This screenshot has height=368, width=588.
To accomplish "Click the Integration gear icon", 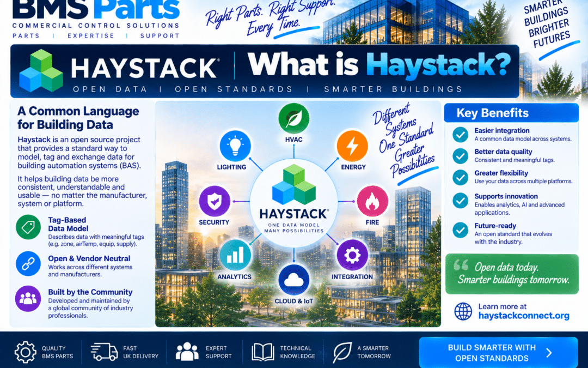I will (x=352, y=255).
